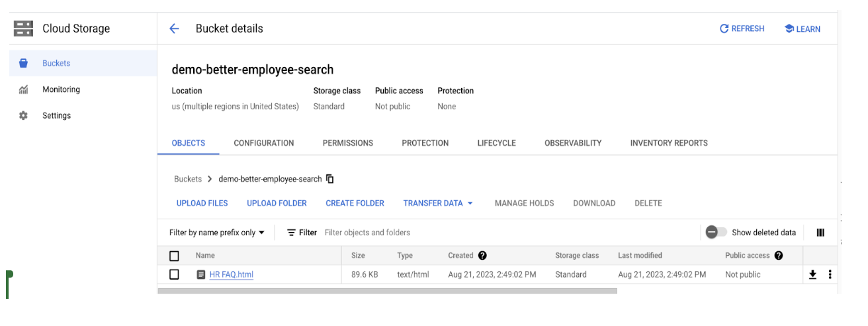Click the Settings gear icon

[x=23, y=115]
